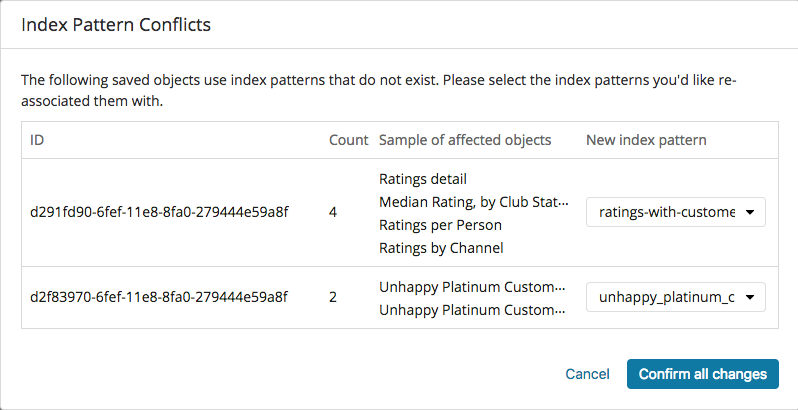The image size is (798, 410).
Task: Select the Ratings by Channel entry
Action: pos(441,248)
